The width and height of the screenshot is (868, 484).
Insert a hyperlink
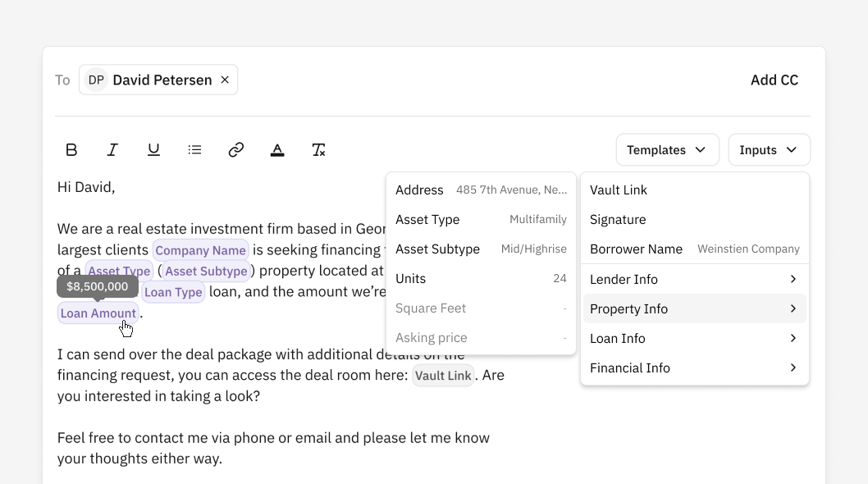click(x=235, y=149)
